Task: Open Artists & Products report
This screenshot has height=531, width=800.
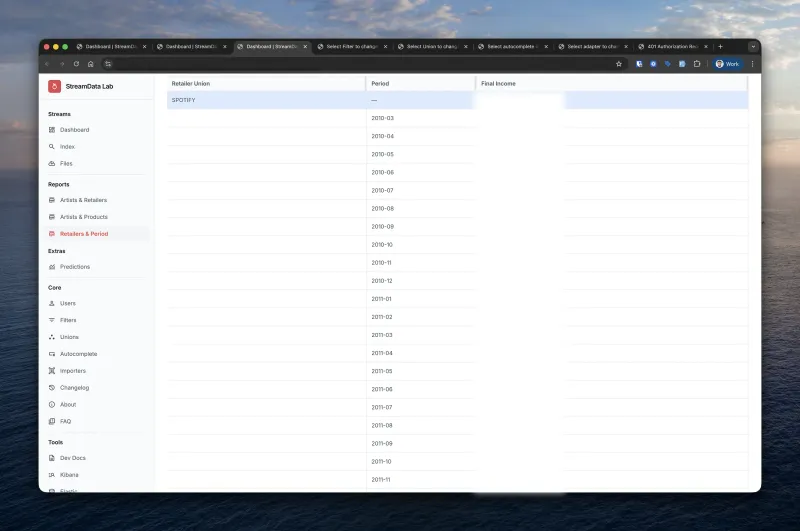Action: pyautogui.click(x=84, y=217)
